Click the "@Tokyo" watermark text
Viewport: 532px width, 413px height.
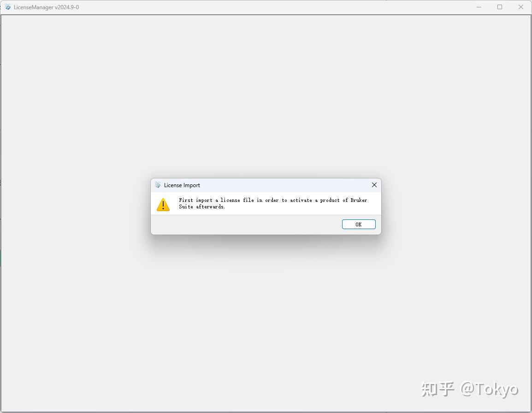(x=489, y=389)
